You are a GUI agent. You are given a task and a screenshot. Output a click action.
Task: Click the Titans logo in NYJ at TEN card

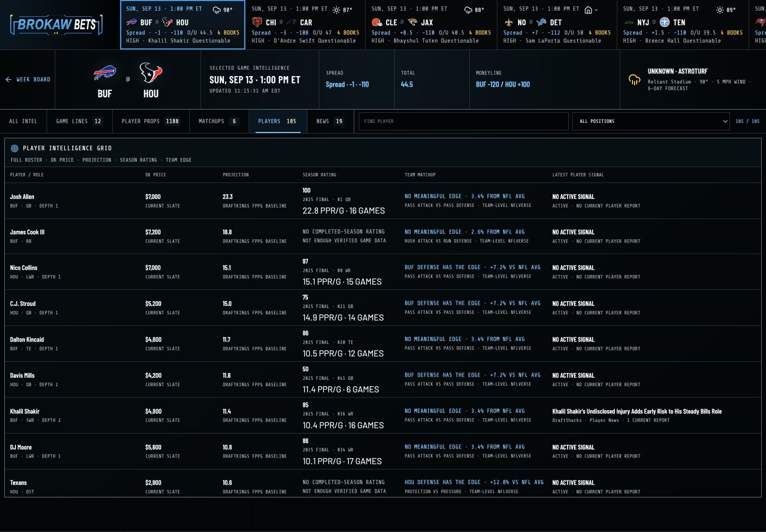pyautogui.click(x=664, y=22)
